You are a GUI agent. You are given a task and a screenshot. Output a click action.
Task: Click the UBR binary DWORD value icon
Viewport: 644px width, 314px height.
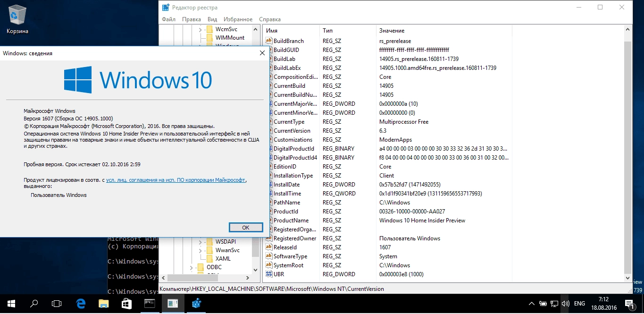tap(269, 274)
